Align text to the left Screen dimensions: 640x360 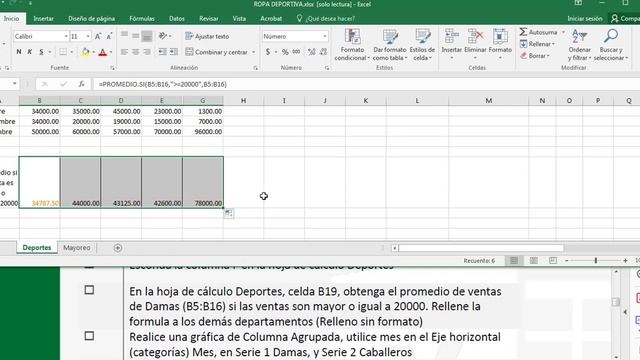124,52
